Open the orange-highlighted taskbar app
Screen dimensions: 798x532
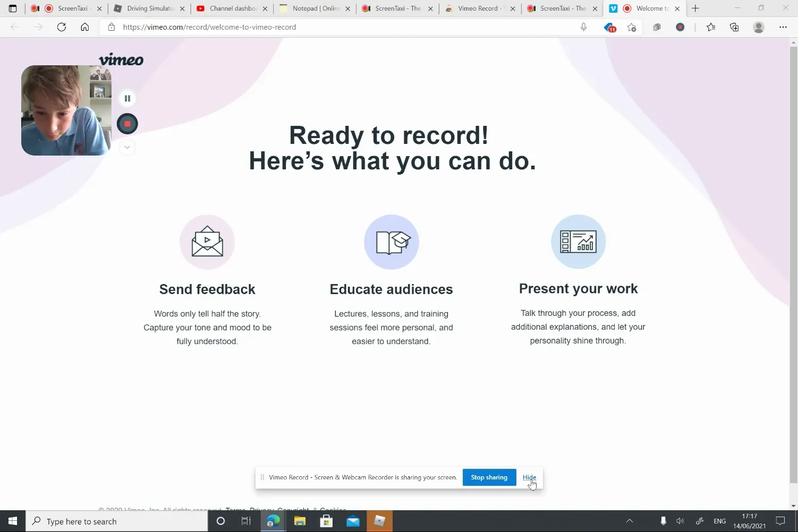tap(379, 521)
